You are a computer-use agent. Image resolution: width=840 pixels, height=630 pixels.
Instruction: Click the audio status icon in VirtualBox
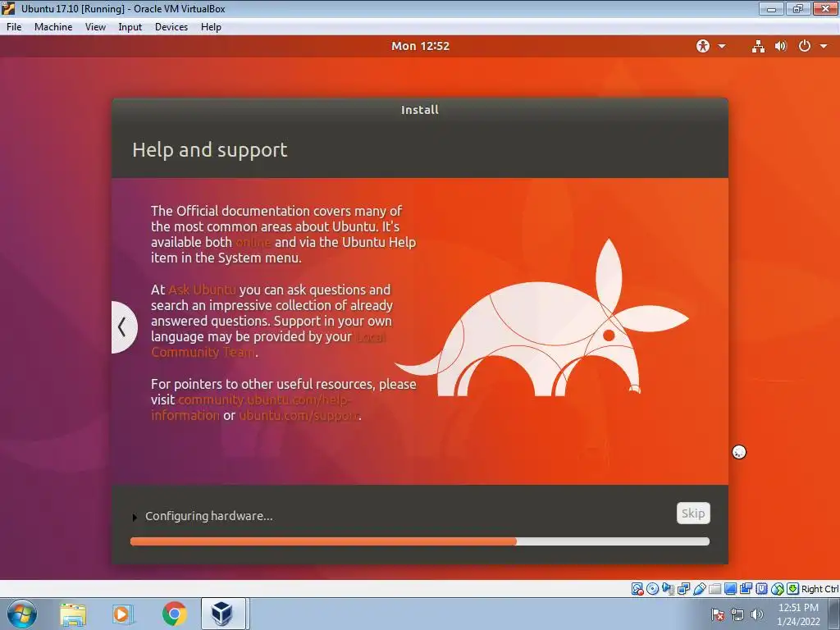pyautogui.click(x=668, y=589)
